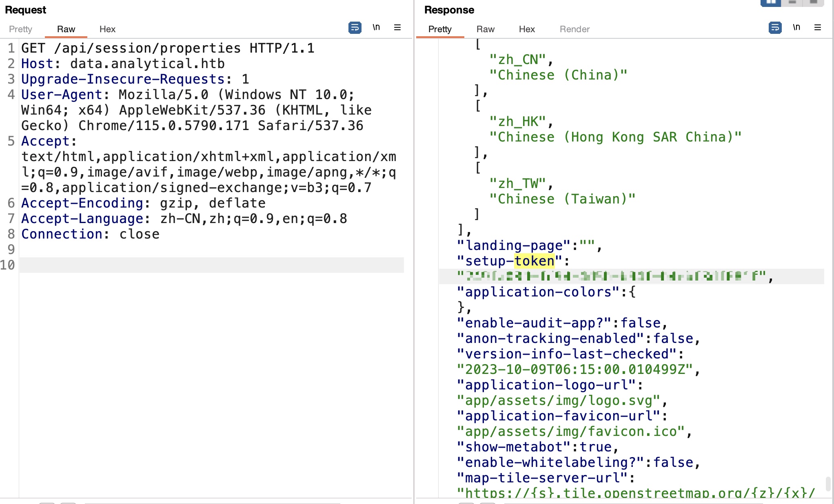Image resolution: width=834 pixels, height=504 pixels.
Task: Click the Response panel vertical scrollbar thumb
Action: (x=828, y=484)
